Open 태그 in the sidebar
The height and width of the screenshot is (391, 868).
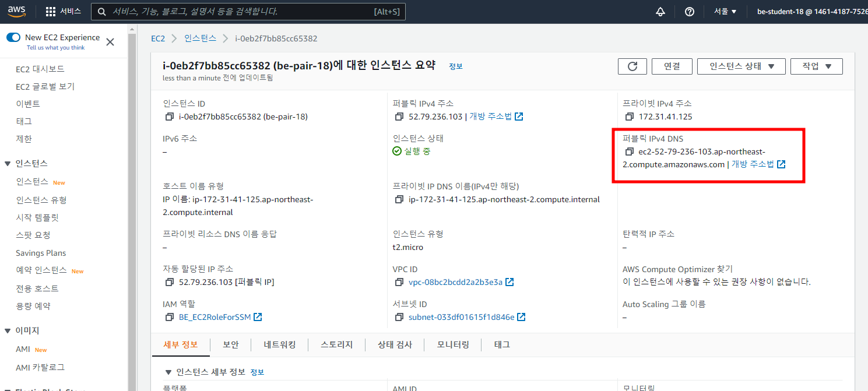coord(24,121)
